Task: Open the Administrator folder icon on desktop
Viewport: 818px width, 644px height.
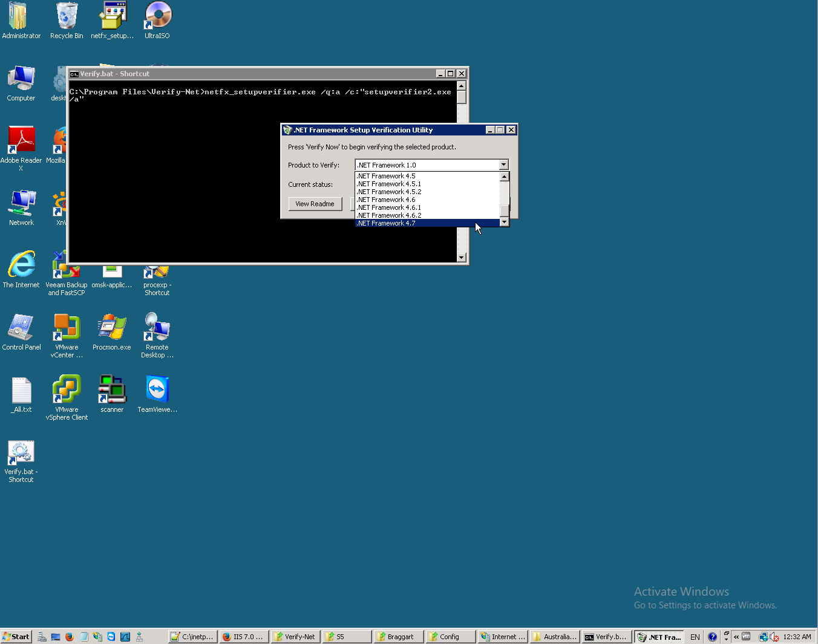Action: pyautogui.click(x=21, y=21)
